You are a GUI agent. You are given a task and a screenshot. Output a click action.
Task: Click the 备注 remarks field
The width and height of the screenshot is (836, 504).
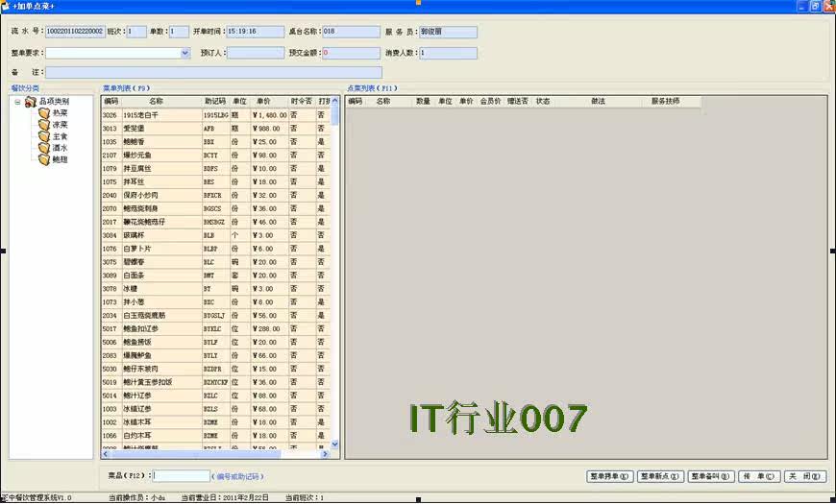(213, 72)
